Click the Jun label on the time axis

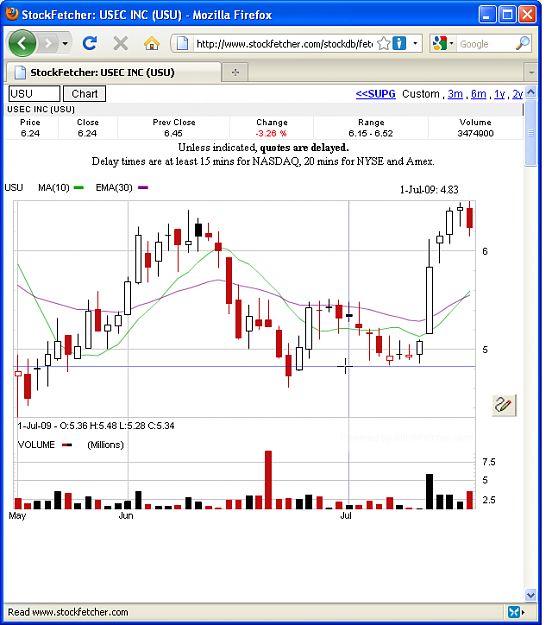pyautogui.click(x=126, y=516)
